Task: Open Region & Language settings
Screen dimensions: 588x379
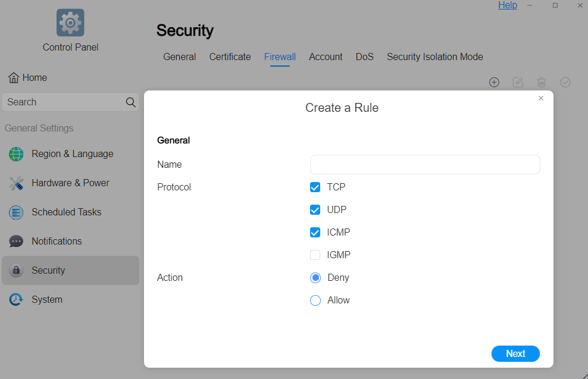Action: click(x=71, y=154)
